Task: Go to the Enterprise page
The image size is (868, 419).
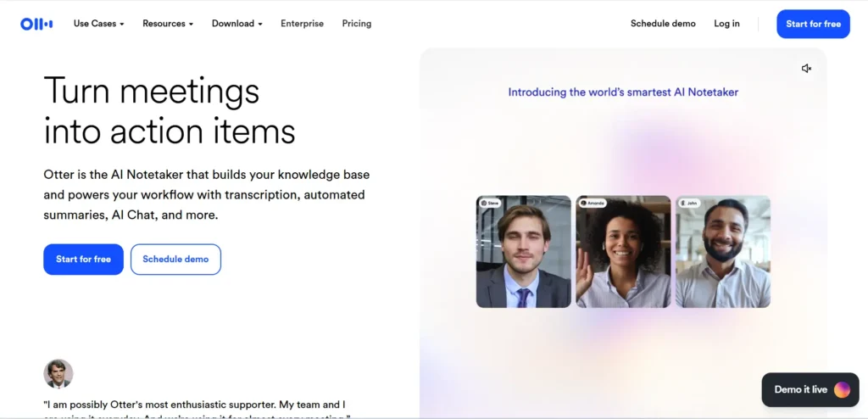Action: (303, 24)
